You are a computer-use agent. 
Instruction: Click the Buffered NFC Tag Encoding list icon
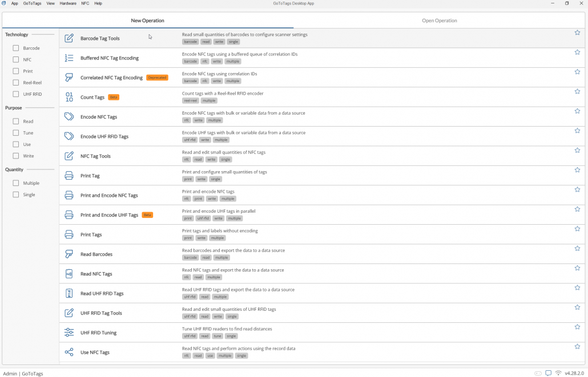pos(69,57)
